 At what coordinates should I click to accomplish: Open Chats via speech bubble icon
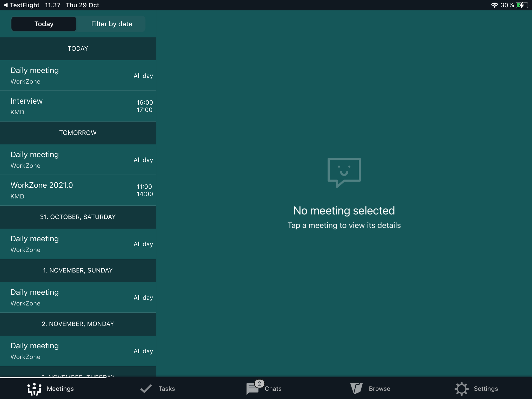click(x=252, y=389)
